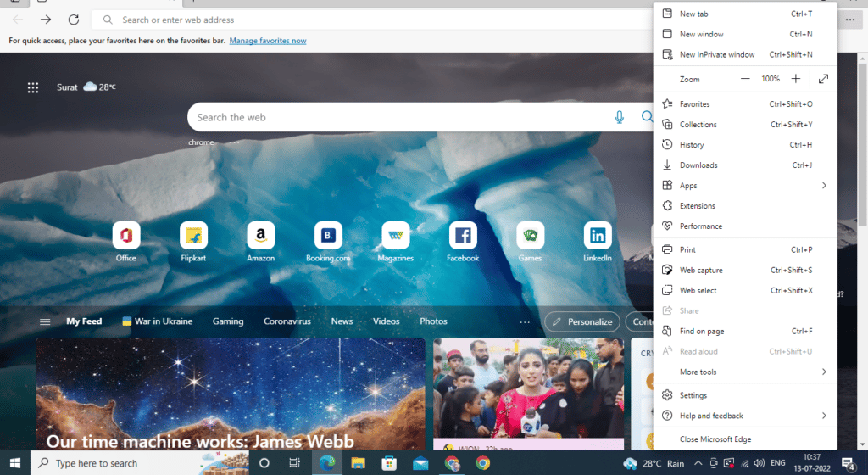Open the Facebook quick link tile

click(x=463, y=242)
